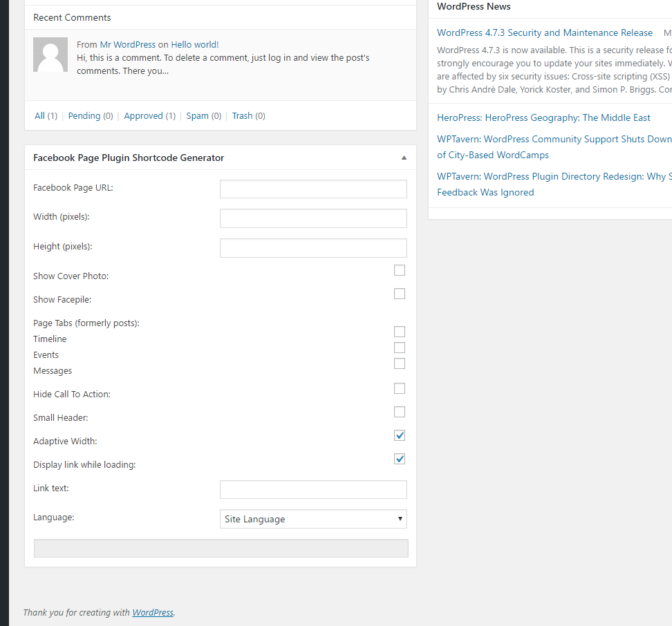Click the Page Tabs (formerly posts) label
672x626 pixels.
tap(86, 323)
